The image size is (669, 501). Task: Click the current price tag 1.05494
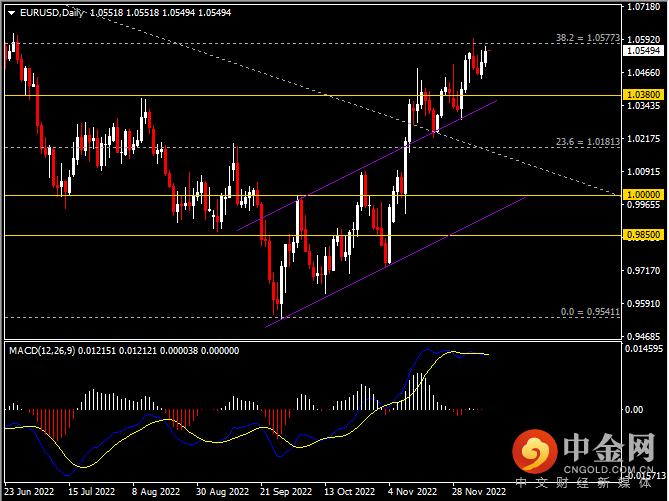click(x=643, y=50)
